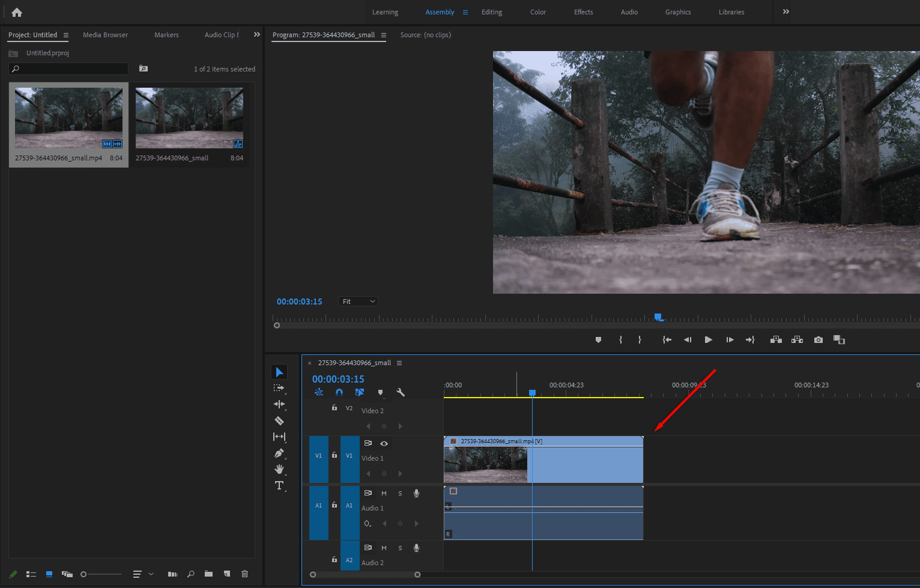This screenshot has height=588, width=920.
Task: Toggle Video 1 track output eye
Action: 384,443
